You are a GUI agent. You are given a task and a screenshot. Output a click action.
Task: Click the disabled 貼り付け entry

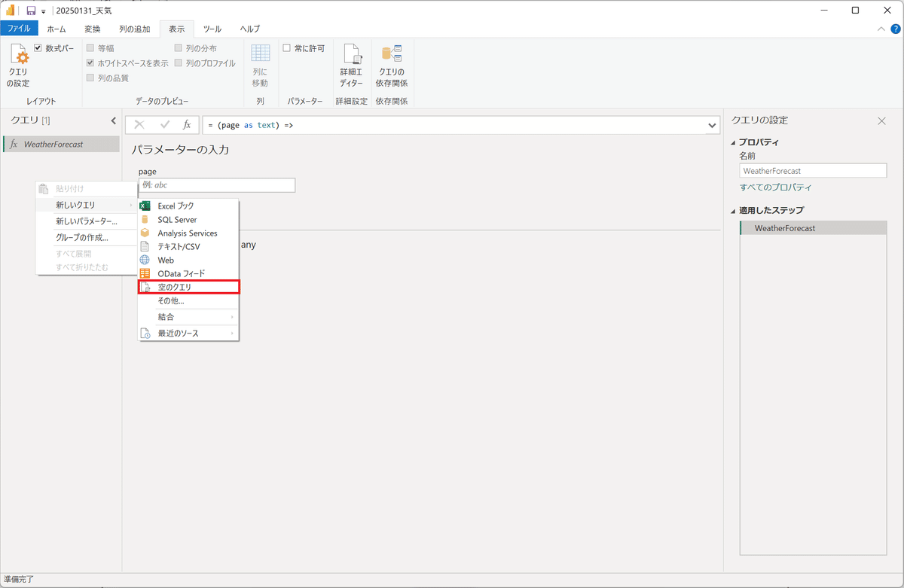[x=87, y=188]
